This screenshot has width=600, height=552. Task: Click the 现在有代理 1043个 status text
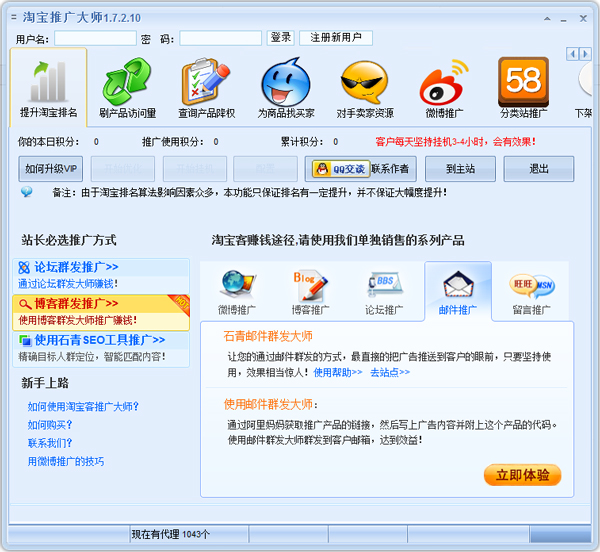[171, 534]
